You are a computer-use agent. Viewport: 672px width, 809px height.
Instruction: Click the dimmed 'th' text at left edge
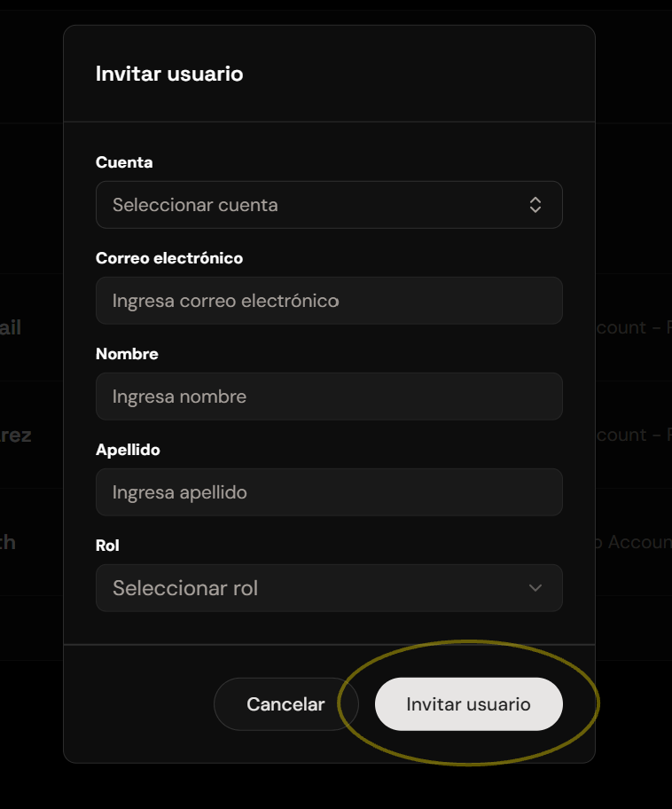coord(8,542)
